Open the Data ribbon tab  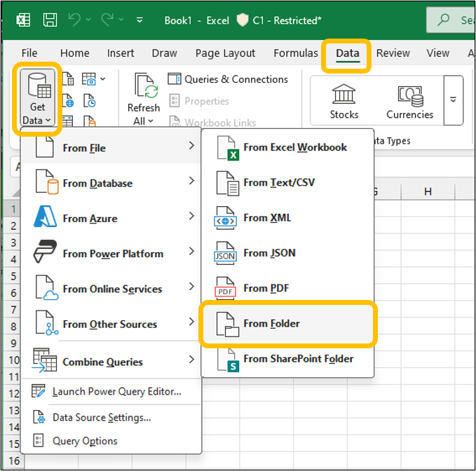tap(347, 53)
